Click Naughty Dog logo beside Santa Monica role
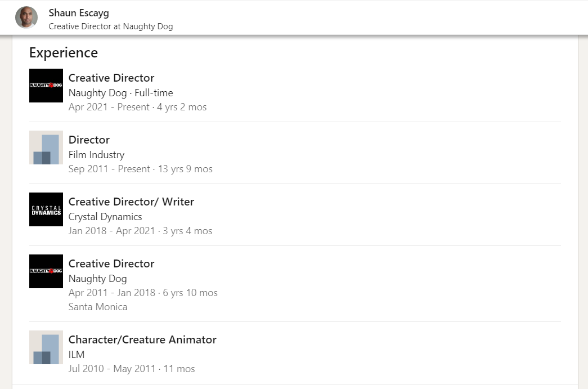The width and height of the screenshot is (588, 389). 46,271
